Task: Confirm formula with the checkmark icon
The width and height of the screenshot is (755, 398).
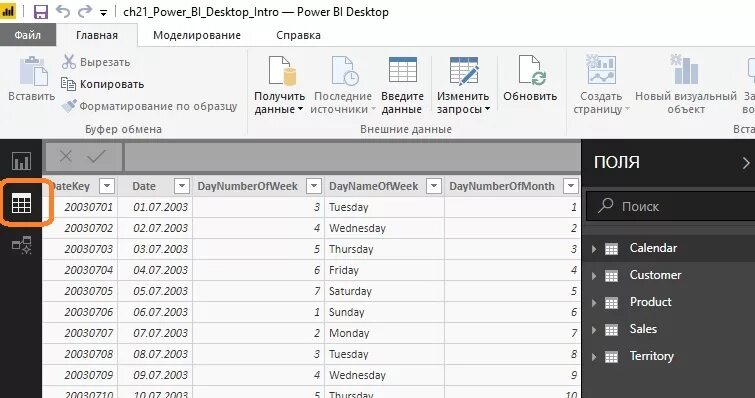Action: (97, 156)
